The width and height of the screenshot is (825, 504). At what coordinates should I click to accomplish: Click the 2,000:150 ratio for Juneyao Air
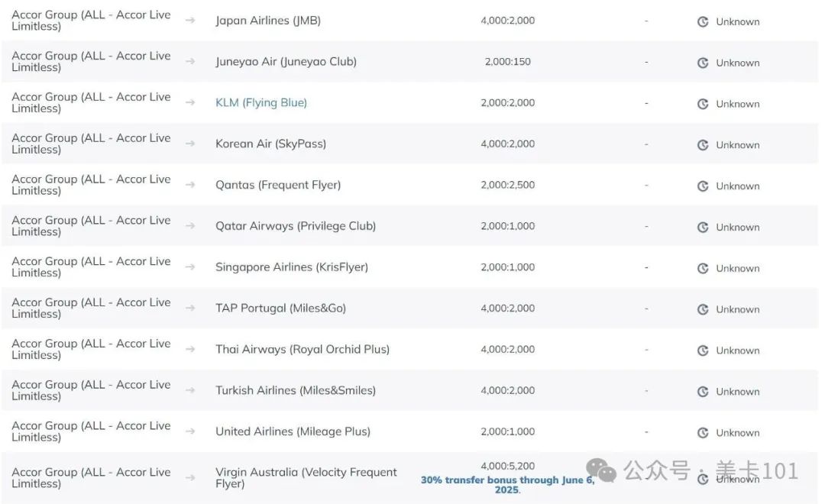click(508, 62)
